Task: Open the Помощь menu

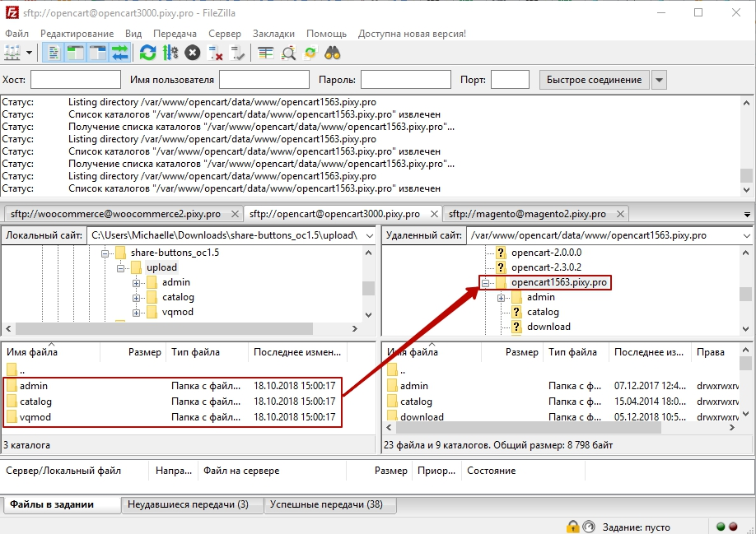Action: [x=326, y=34]
